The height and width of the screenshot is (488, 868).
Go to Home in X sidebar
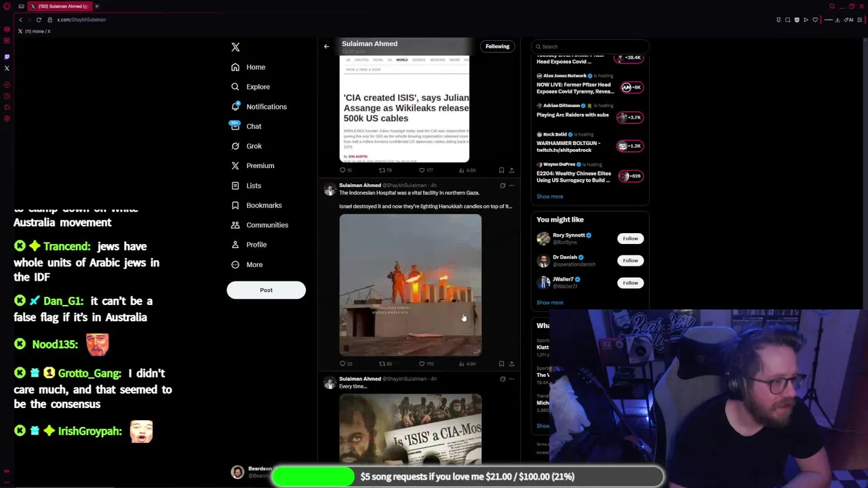(x=248, y=67)
